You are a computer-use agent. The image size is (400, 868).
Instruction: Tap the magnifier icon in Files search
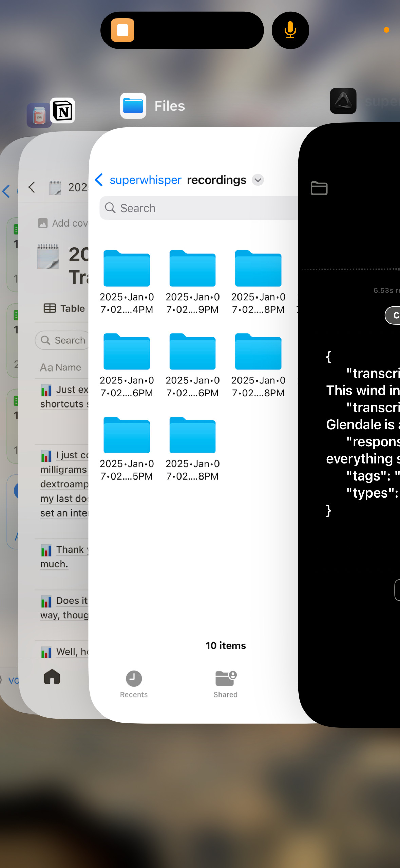pyautogui.click(x=110, y=207)
